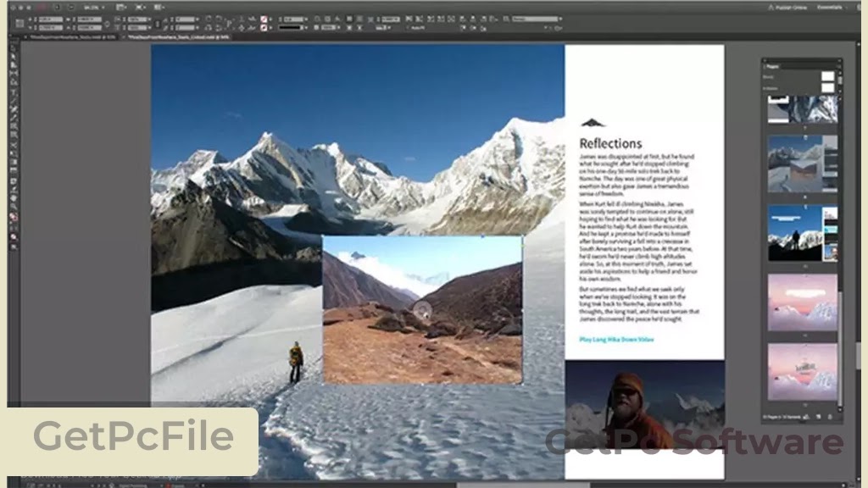Select the Type tool

click(x=14, y=93)
